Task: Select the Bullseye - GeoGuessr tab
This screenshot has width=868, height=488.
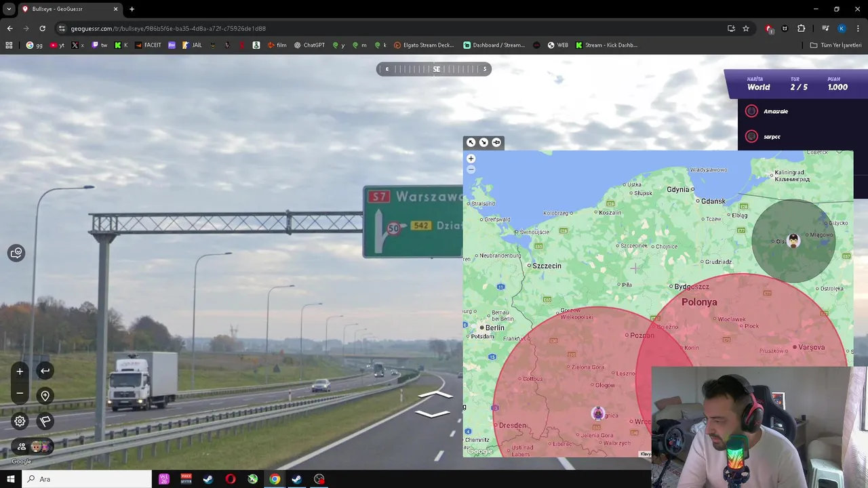Action: 70,9
